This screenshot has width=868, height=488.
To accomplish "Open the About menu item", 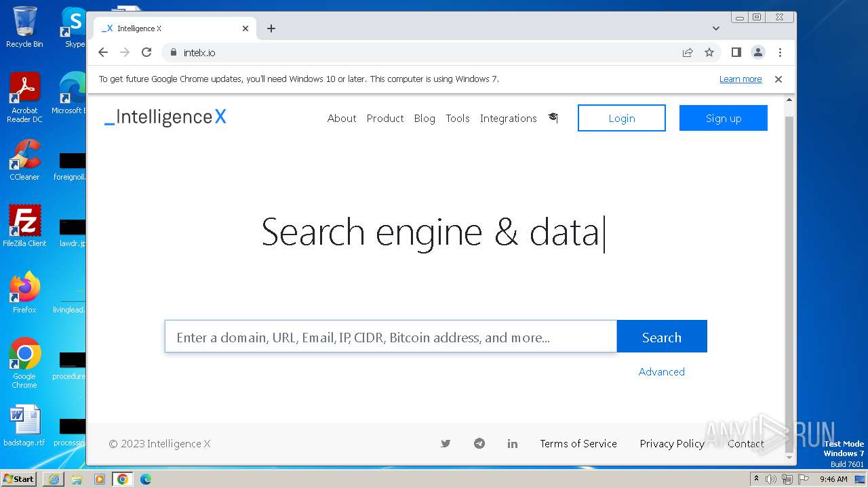I will pyautogui.click(x=342, y=118).
